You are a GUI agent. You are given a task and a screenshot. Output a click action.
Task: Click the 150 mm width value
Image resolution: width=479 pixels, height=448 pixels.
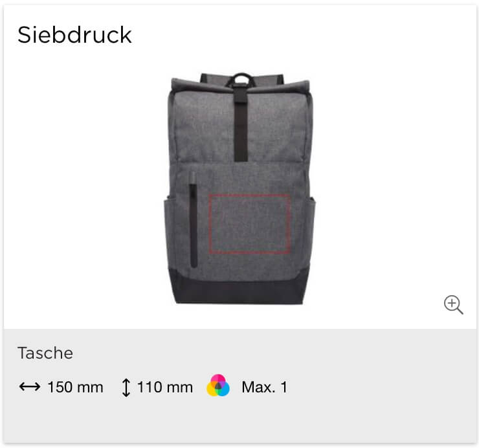click(76, 387)
